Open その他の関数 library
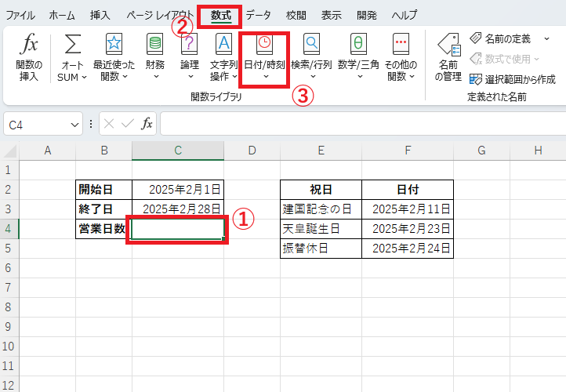Screen dimensions: 566x392 point(401,57)
